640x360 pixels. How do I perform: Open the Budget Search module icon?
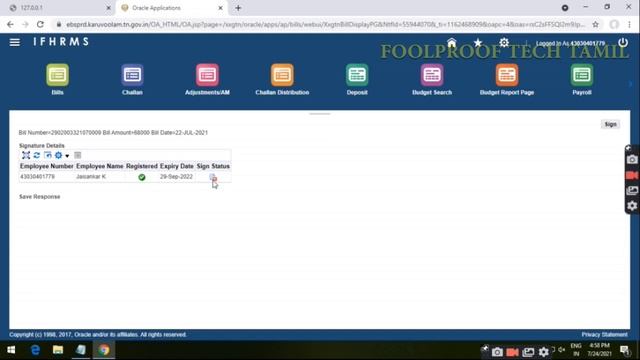[x=432, y=75]
